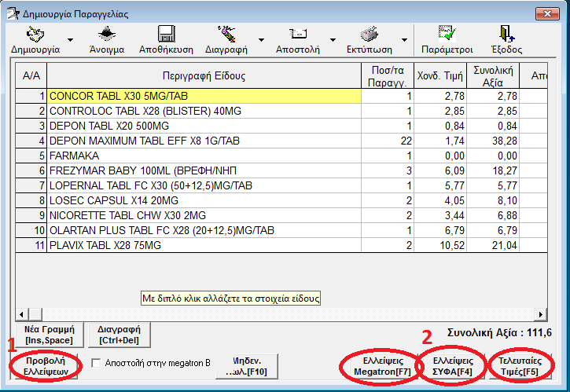Open the Παράμετροι settings icon
Image resolution: width=570 pixels, height=392 pixels.
click(x=447, y=33)
